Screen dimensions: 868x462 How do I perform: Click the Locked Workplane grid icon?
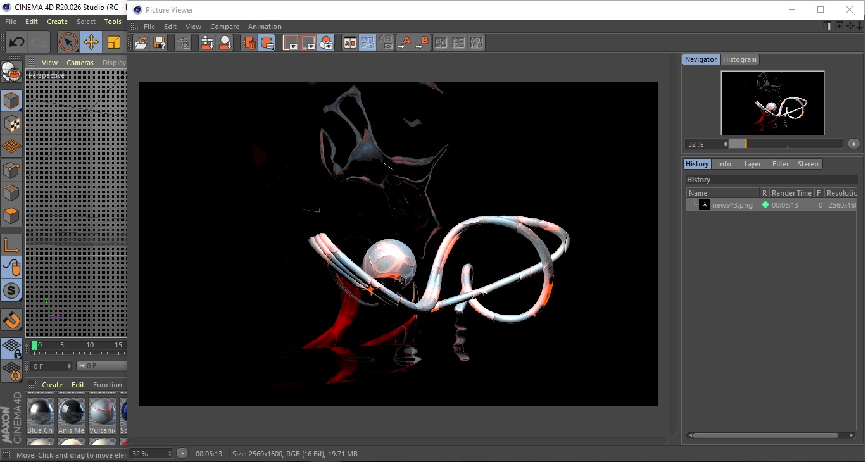(x=11, y=348)
